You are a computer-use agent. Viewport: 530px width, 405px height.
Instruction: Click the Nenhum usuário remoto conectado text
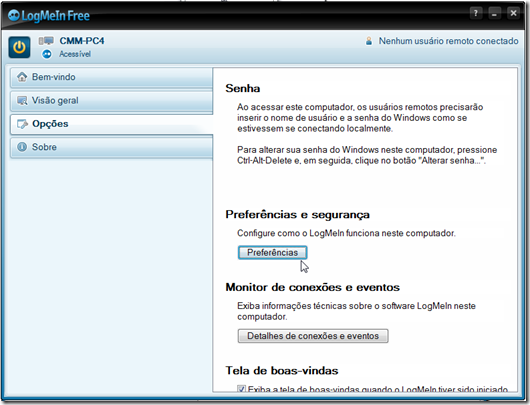point(448,41)
